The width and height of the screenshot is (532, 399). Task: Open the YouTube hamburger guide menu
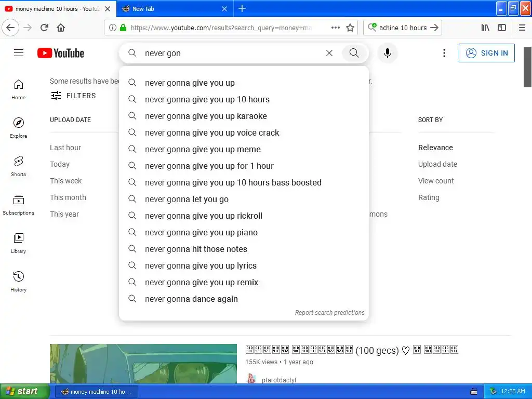click(19, 53)
